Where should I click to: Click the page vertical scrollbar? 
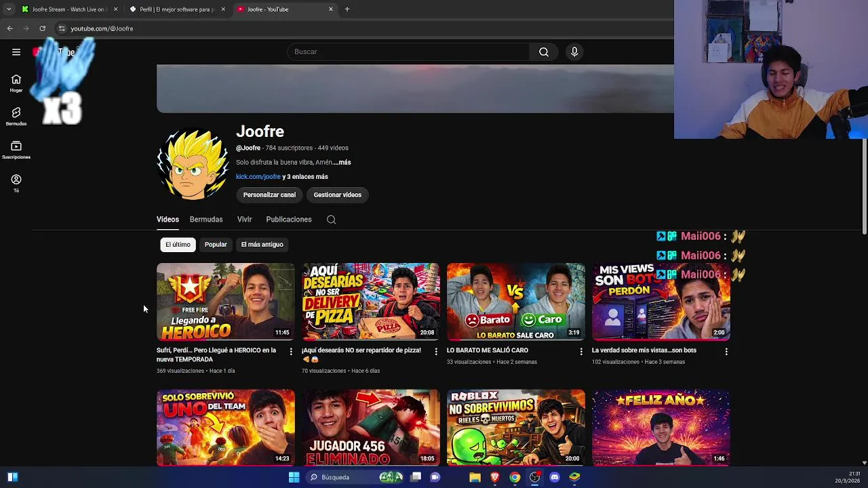click(x=864, y=188)
